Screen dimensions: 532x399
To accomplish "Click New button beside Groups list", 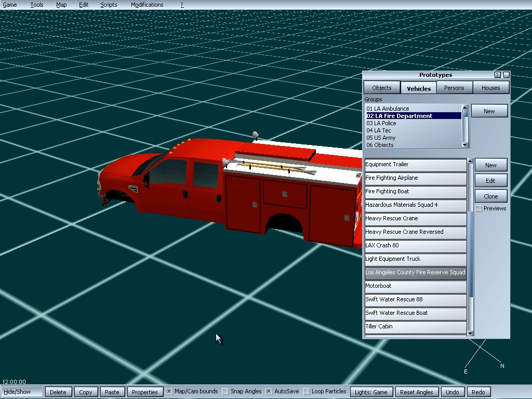I will [489, 111].
